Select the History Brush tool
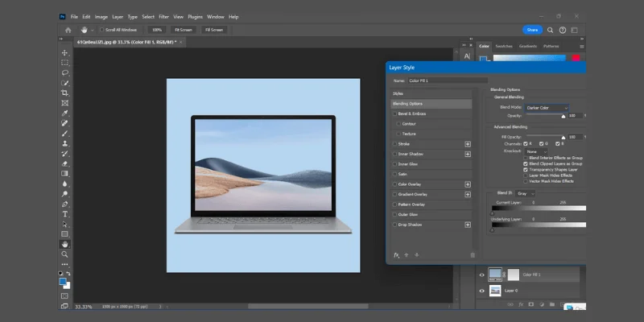 pyautogui.click(x=65, y=154)
